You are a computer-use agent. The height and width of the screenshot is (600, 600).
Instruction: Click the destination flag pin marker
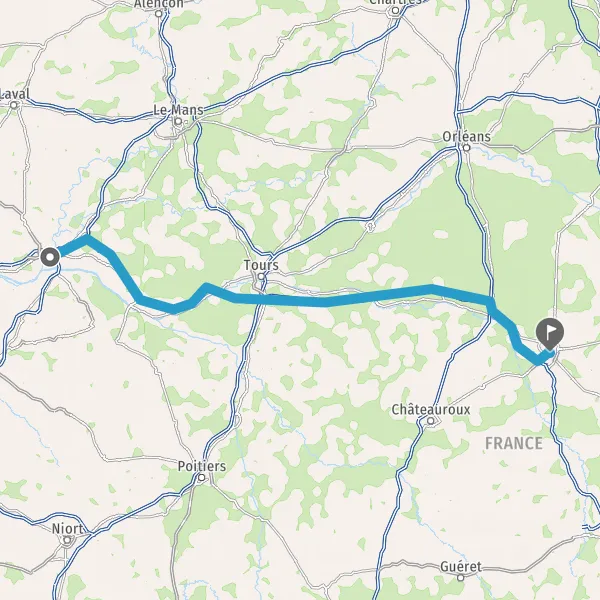point(550,334)
